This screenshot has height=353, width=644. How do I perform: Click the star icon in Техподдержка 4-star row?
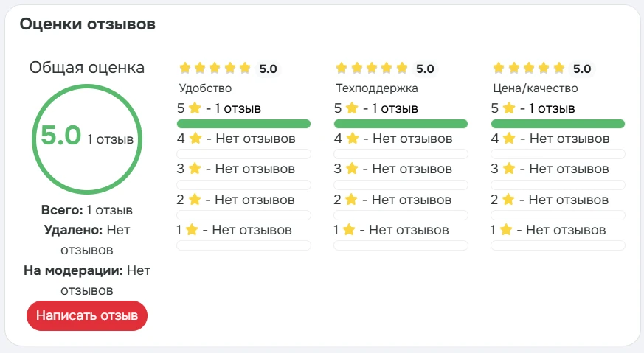coord(352,139)
